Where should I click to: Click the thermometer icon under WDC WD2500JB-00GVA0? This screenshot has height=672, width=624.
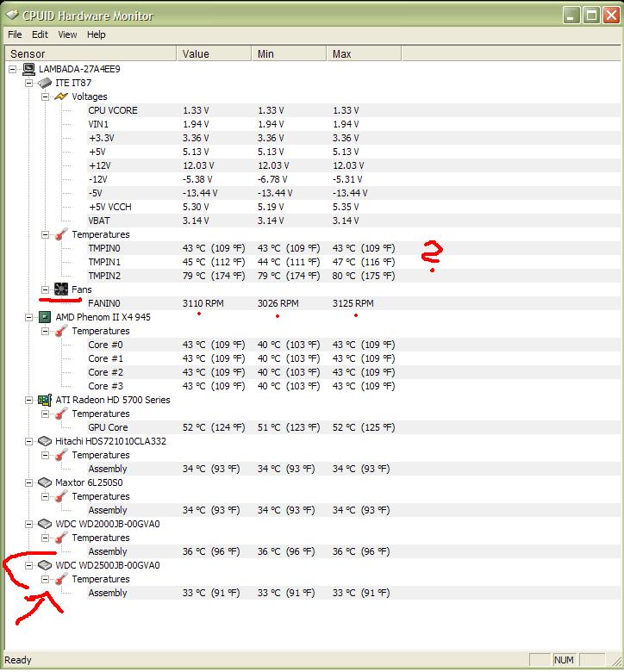[61, 579]
